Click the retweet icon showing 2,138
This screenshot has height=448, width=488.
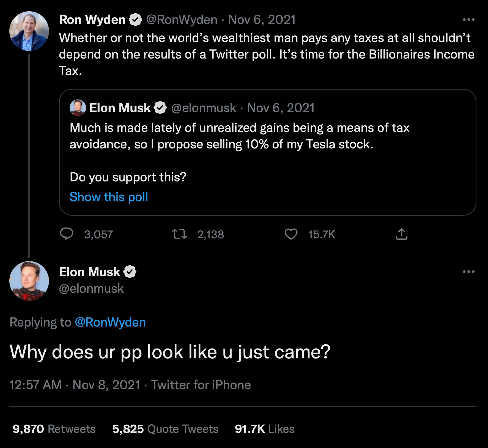point(180,234)
